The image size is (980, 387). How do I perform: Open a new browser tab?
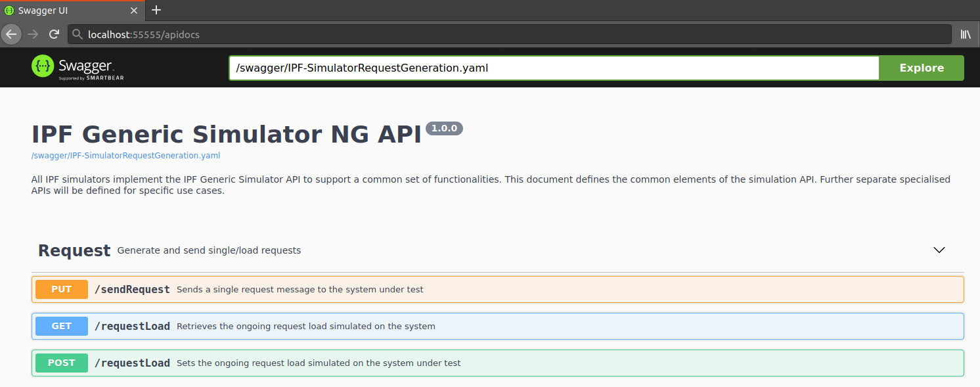click(x=156, y=11)
